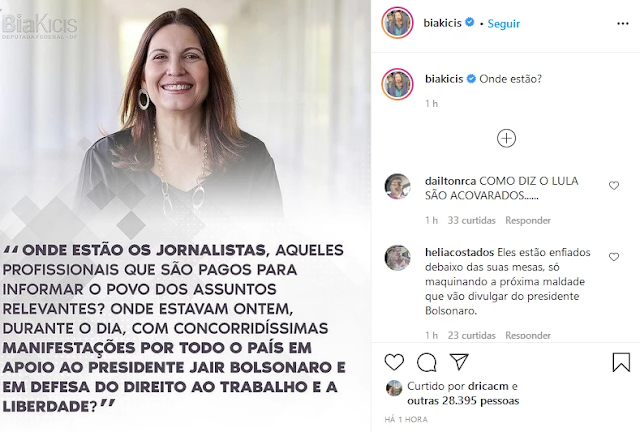
Task: Open comment speech bubble icon
Action: [427, 362]
